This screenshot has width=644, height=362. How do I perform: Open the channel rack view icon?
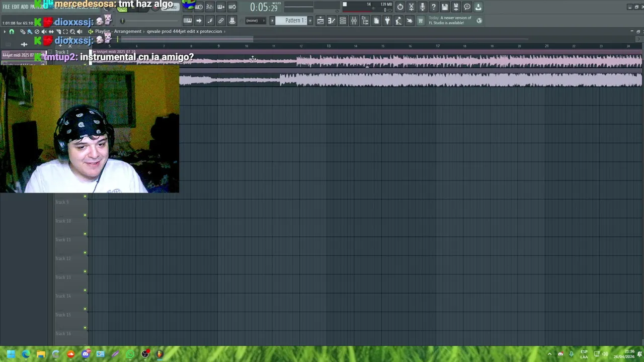coord(343,21)
